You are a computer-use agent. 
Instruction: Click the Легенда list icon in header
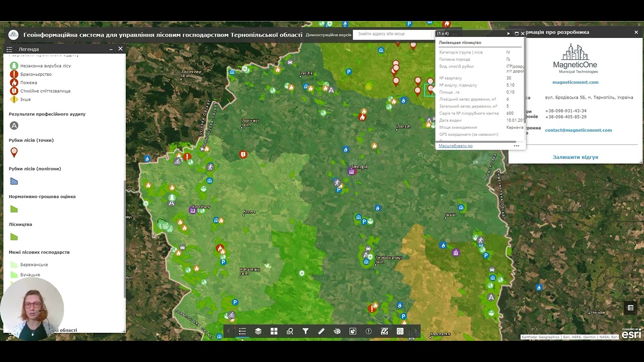9,49
